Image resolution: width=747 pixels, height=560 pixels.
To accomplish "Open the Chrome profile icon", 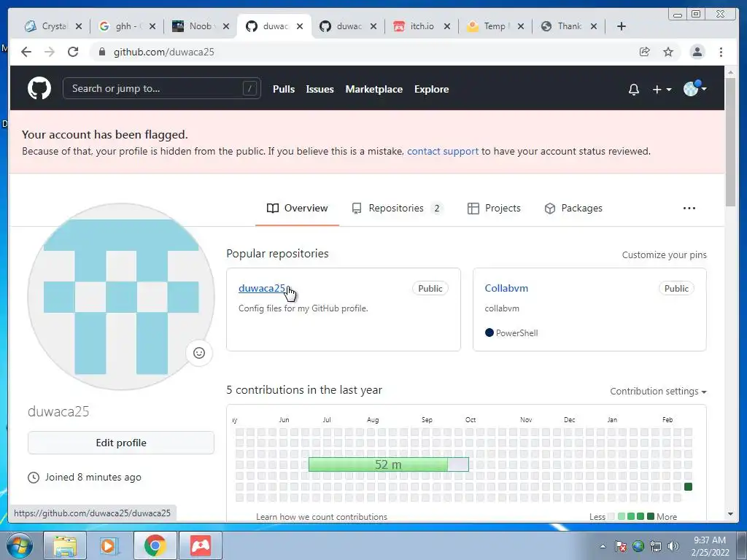I will click(x=697, y=52).
